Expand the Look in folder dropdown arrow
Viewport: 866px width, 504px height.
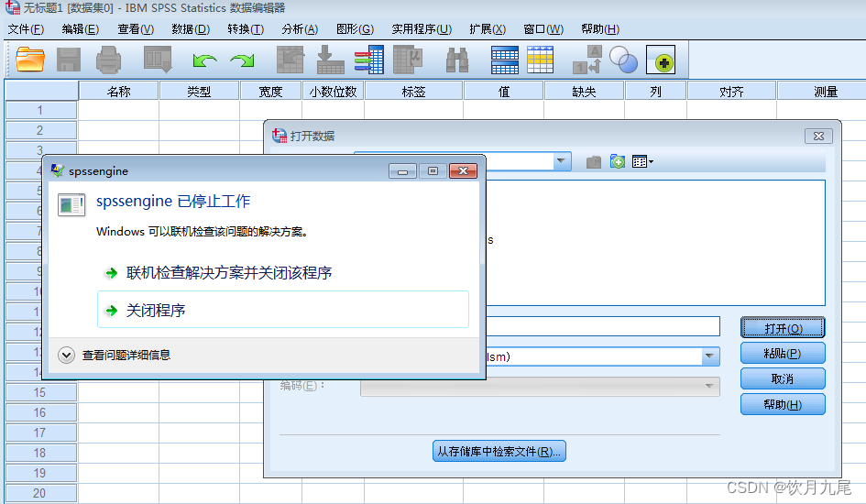coord(561,161)
